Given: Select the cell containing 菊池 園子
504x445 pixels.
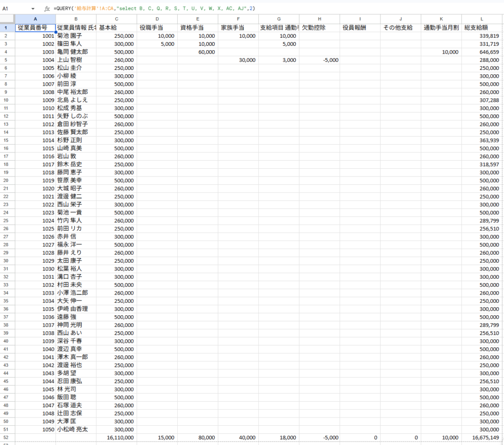Looking at the screenshot, I should tap(75, 36).
